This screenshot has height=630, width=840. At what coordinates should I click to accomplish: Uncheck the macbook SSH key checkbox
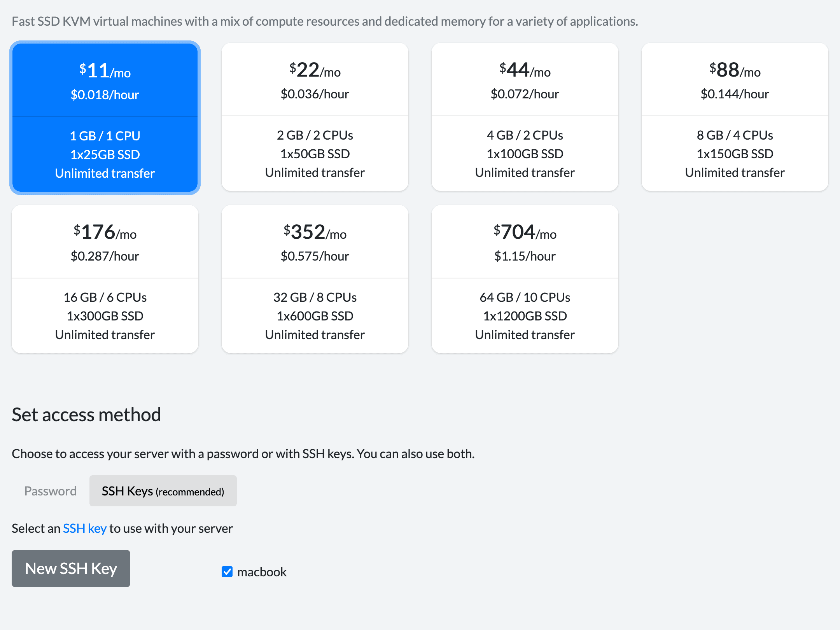tap(227, 572)
